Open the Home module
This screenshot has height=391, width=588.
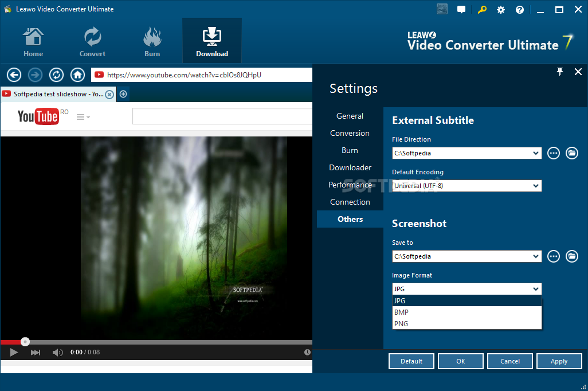point(33,42)
